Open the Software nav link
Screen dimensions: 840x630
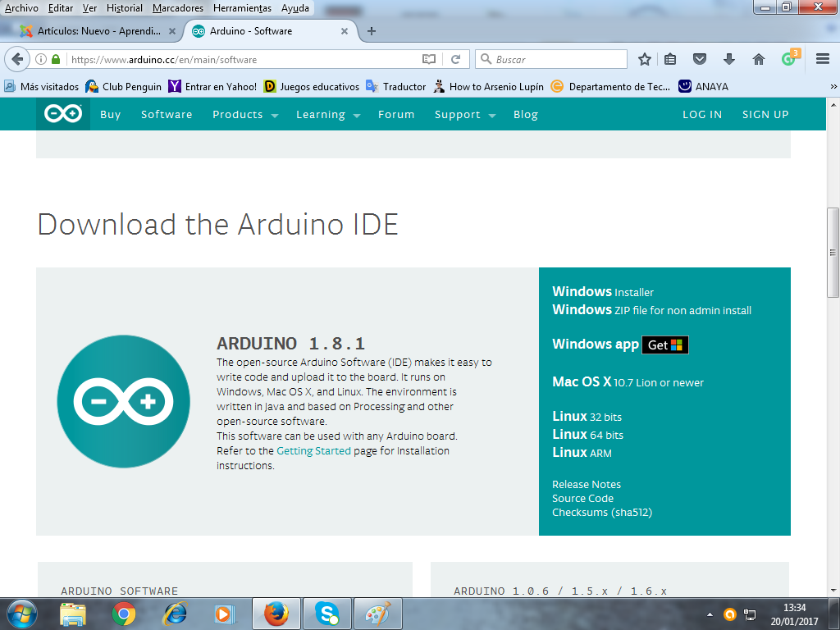click(167, 115)
